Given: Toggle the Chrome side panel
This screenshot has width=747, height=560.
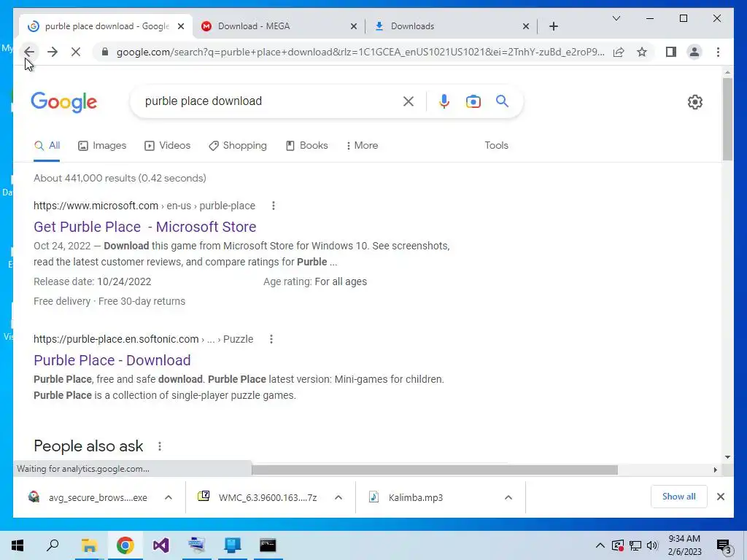Looking at the screenshot, I should click(671, 52).
